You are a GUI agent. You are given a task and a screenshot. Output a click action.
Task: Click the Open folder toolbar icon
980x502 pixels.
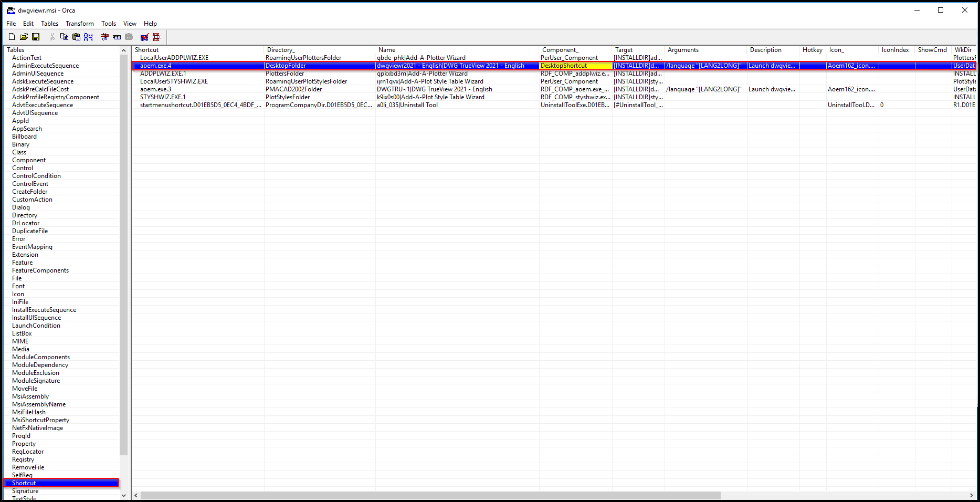(x=24, y=37)
